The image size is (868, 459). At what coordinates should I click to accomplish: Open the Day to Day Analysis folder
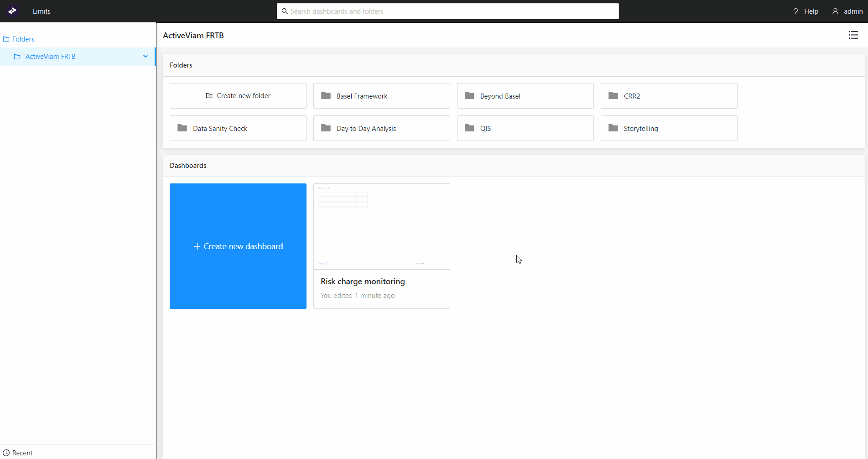(382, 128)
